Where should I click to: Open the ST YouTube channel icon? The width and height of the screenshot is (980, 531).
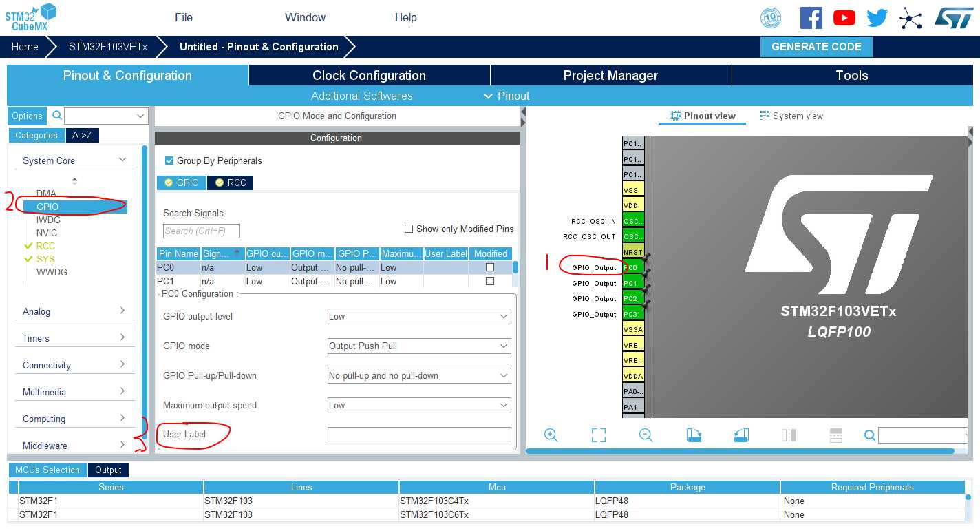click(844, 18)
